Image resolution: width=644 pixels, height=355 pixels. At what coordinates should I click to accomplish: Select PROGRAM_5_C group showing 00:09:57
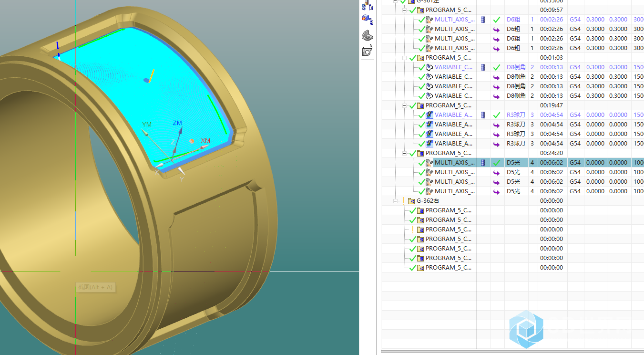click(449, 10)
